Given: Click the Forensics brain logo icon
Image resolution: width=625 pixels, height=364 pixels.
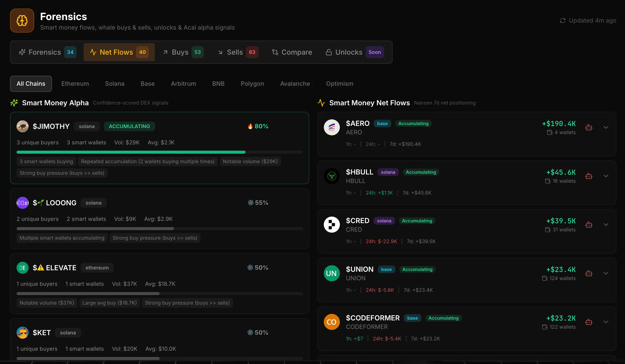Looking at the screenshot, I should pos(22,21).
